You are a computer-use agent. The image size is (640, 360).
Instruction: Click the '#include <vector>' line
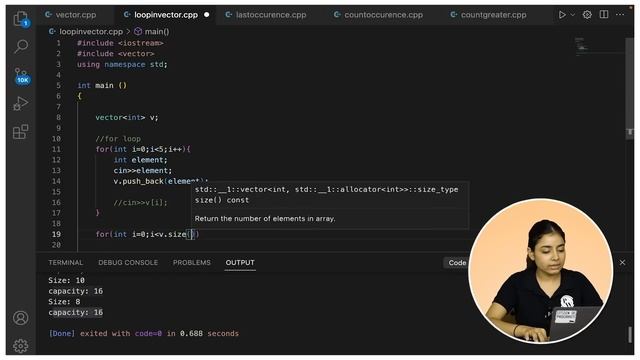click(x=116, y=53)
